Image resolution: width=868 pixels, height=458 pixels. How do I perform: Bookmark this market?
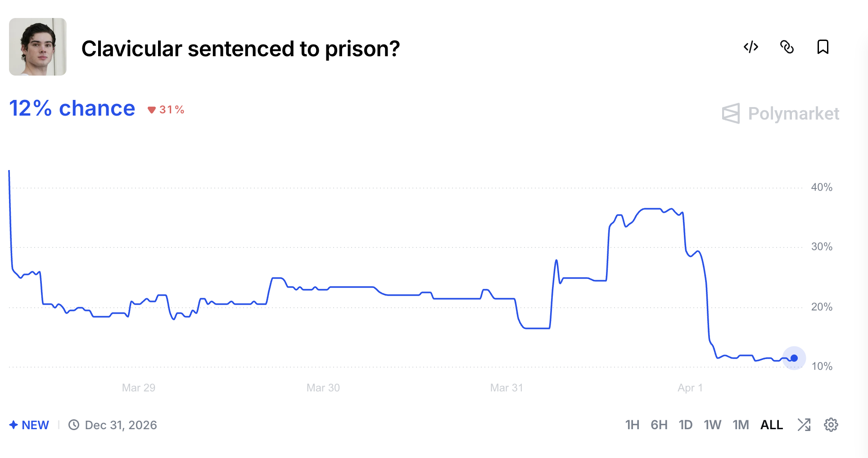coord(823,47)
